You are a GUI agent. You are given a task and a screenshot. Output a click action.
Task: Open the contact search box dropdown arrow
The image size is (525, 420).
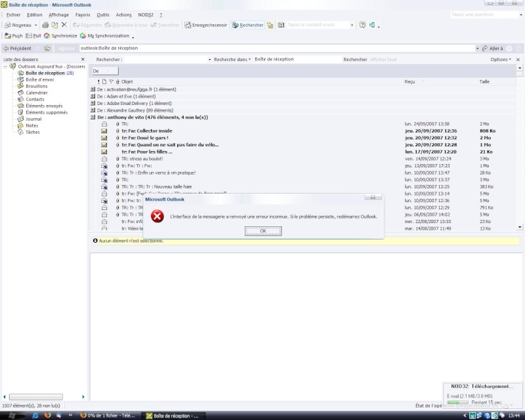coord(352,25)
